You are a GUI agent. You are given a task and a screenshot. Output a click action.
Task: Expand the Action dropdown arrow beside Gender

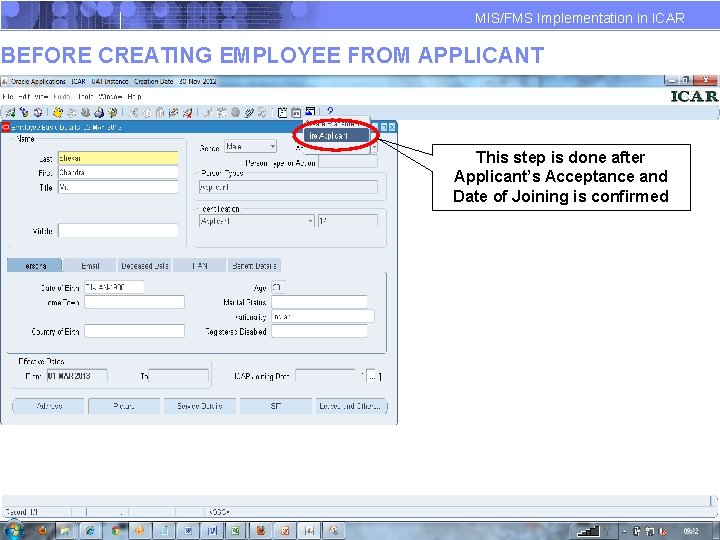[x=374, y=147]
